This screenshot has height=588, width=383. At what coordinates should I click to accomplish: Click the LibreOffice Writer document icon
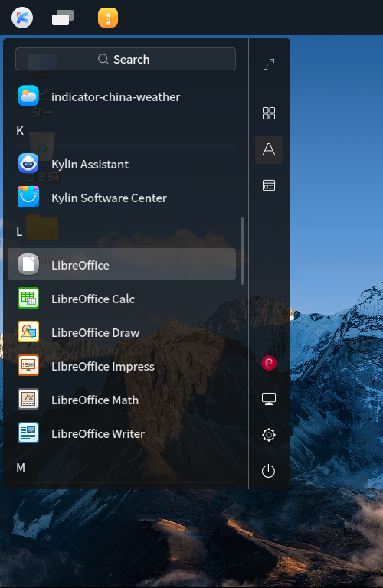click(x=28, y=433)
